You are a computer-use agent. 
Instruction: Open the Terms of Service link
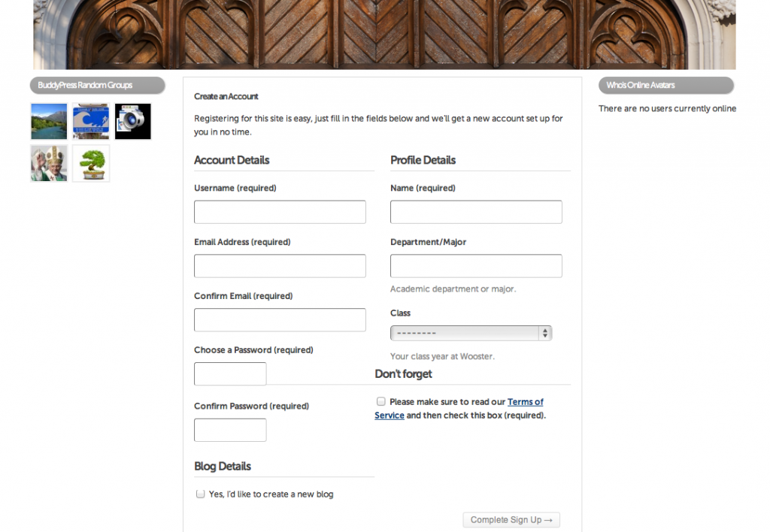[x=525, y=402]
